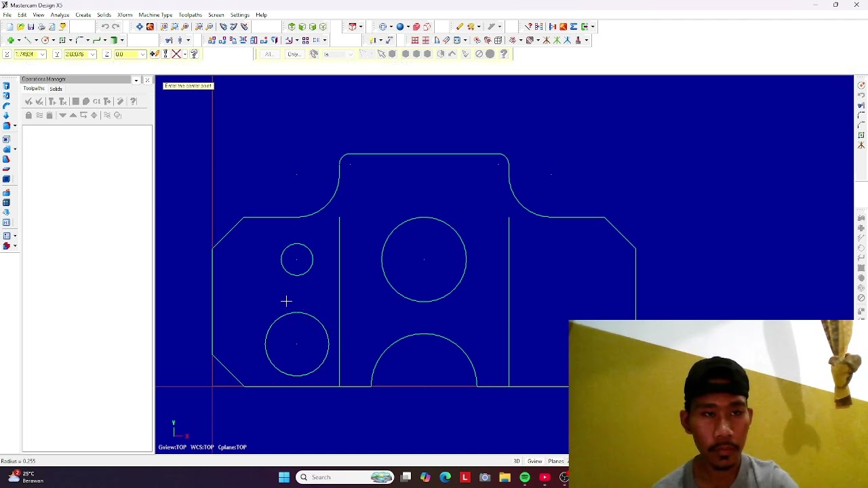
Task: Click the taskbar Search box
Action: [x=345, y=477]
